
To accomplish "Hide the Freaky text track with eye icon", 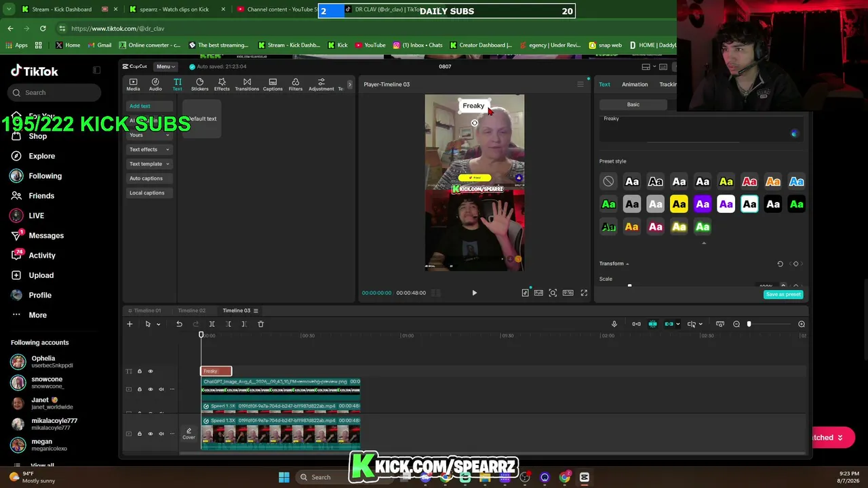I will pyautogui.click(x=151, y=371).
